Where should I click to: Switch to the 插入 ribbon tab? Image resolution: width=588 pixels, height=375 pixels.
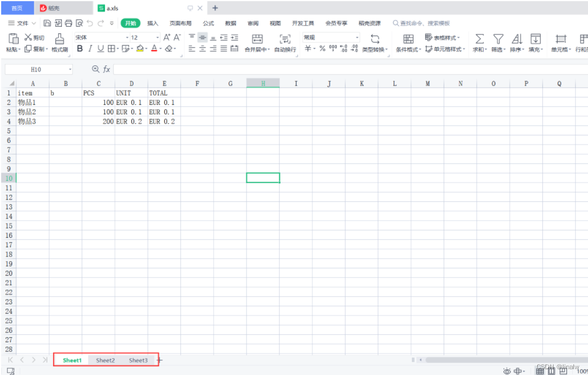pos(152,23)
